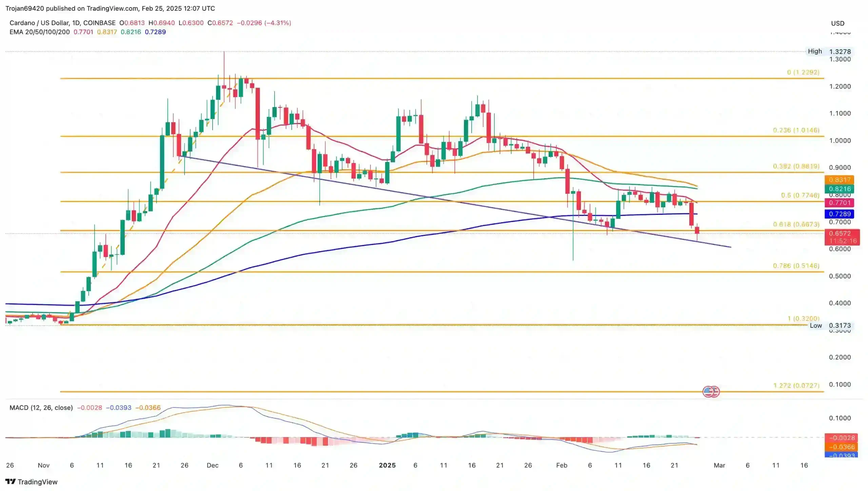Click the H0.6940 high price value
This screenshot has height=491, width=868.
click(162, 23)
